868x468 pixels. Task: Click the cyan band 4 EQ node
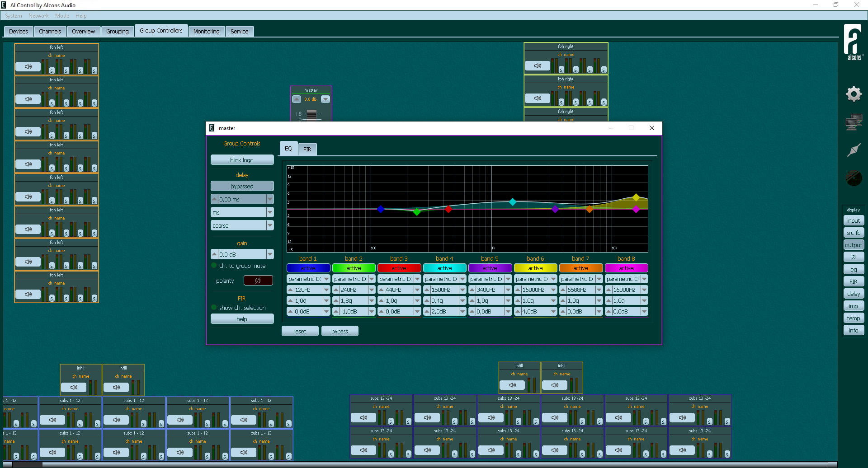pos(512,202)
